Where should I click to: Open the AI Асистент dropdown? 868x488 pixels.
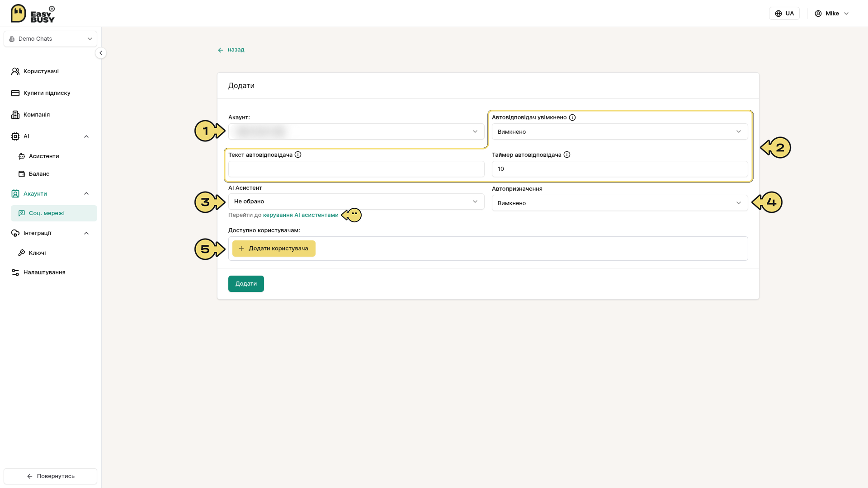coord(356,202)
